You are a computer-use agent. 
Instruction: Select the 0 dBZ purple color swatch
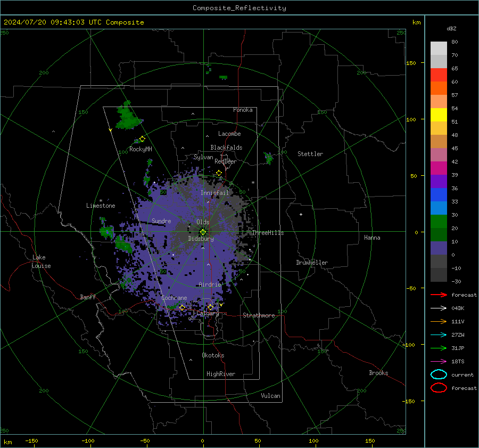pos(439,248)
